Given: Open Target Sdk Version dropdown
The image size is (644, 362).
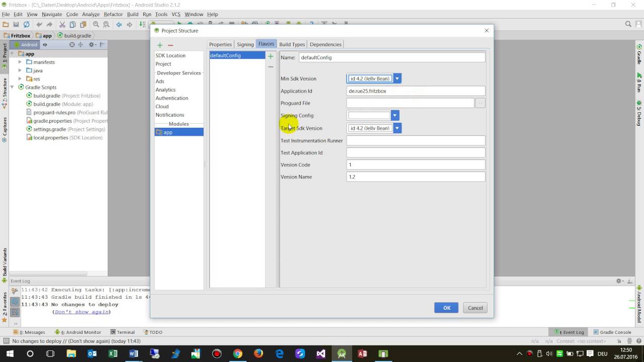Looking at the screenshot, I should 397,128.
